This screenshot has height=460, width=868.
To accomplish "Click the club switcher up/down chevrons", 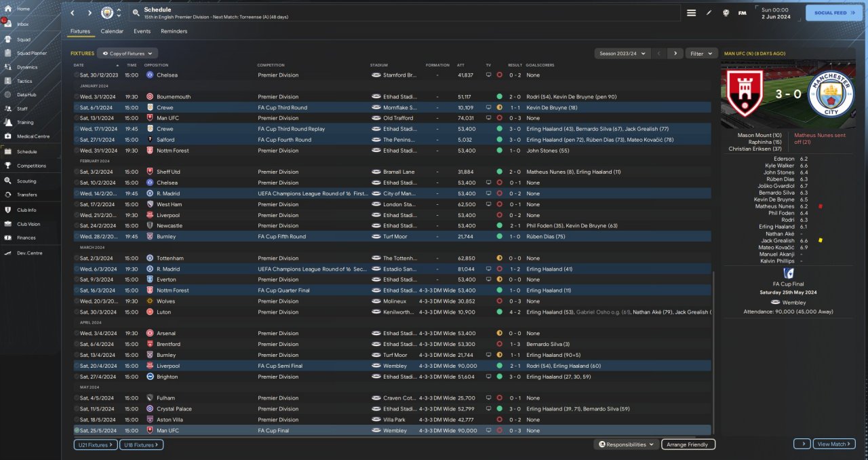I will tap(119, 13).
